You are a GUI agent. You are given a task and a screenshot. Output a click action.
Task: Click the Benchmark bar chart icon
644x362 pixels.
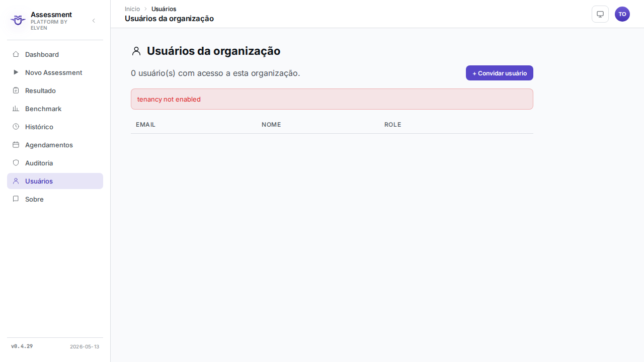click(16, 109)
